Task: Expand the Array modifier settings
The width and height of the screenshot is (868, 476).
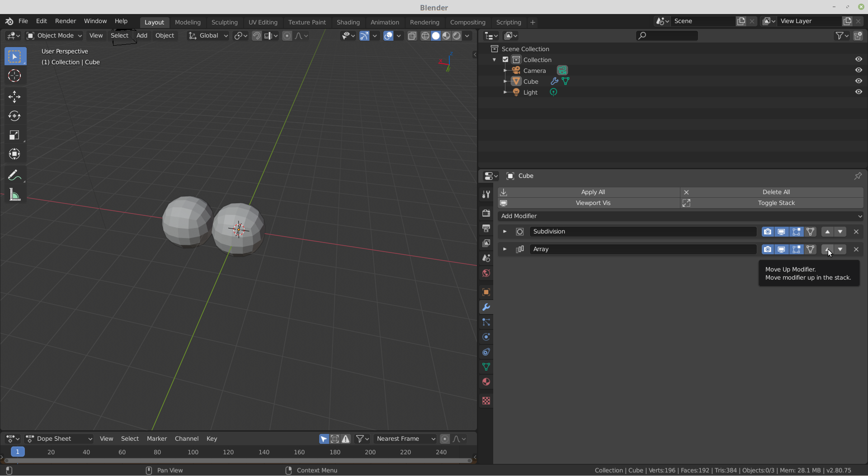Action: [x=505, y=249]
